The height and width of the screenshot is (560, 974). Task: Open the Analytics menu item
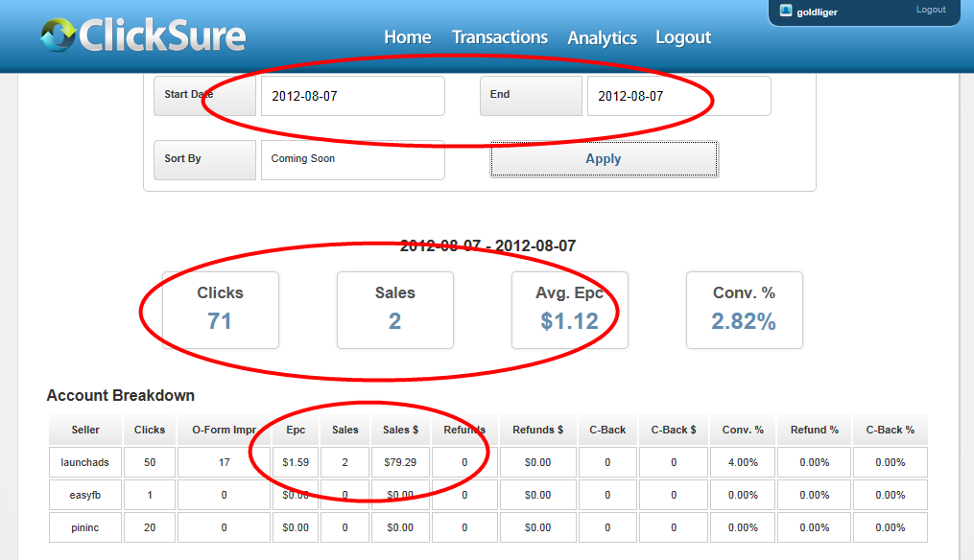(x=602, y=37)
